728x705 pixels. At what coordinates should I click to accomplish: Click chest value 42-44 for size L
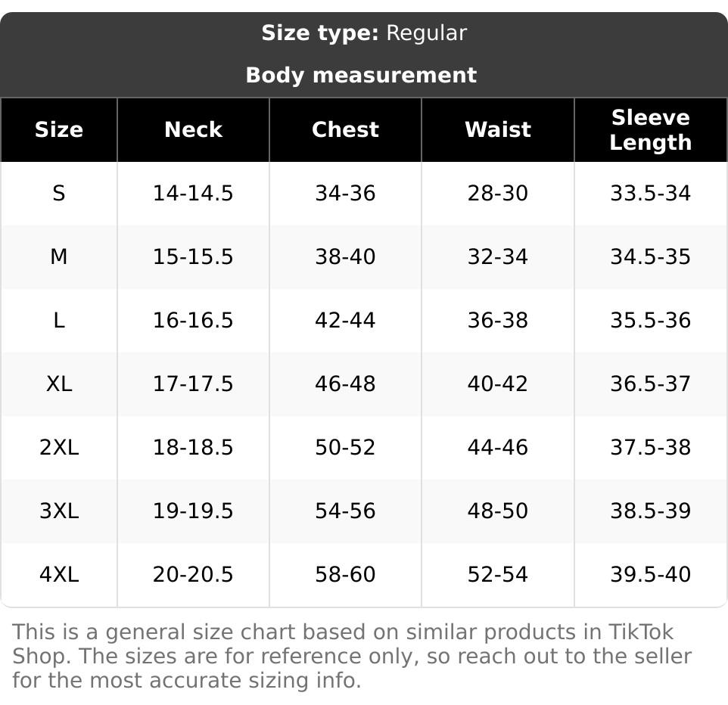pos(345,321)
